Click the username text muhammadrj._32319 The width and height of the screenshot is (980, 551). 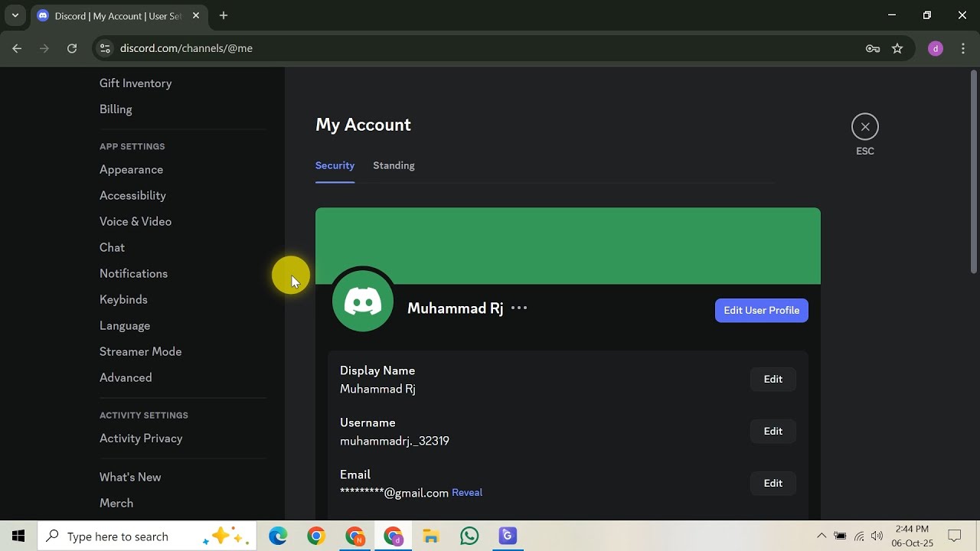pyautogui.click(x=394, y=442)
